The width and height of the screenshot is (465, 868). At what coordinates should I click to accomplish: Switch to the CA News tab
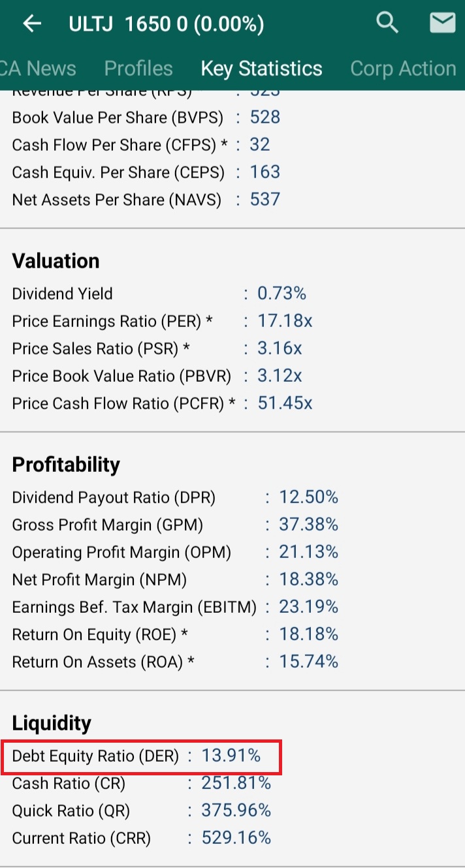tap(37, 68)
